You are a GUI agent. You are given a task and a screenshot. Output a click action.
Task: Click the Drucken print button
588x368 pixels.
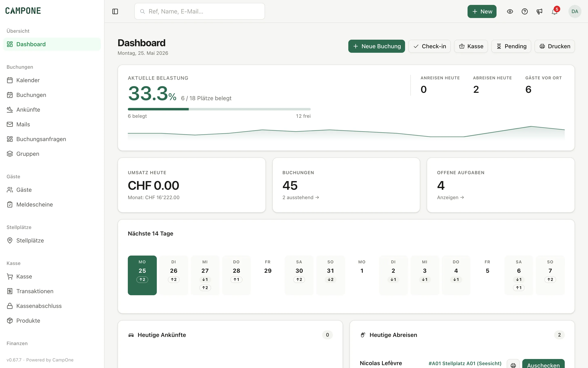(x=555, y=46)
